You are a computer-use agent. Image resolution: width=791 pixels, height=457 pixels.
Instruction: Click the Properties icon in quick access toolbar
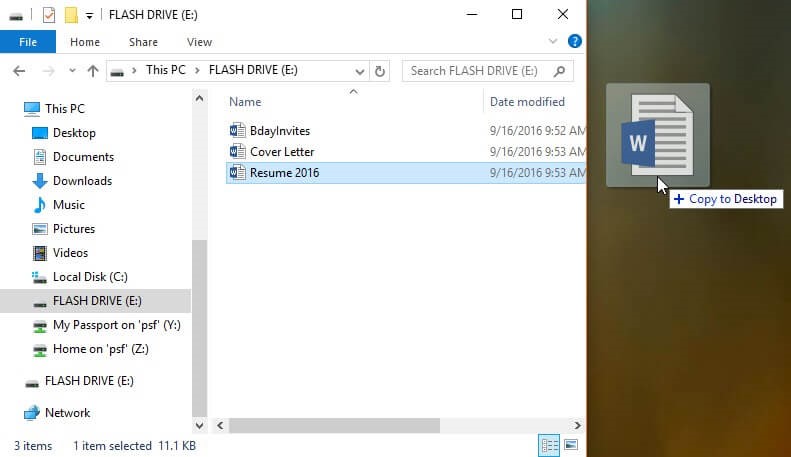(x=49, y=15)
